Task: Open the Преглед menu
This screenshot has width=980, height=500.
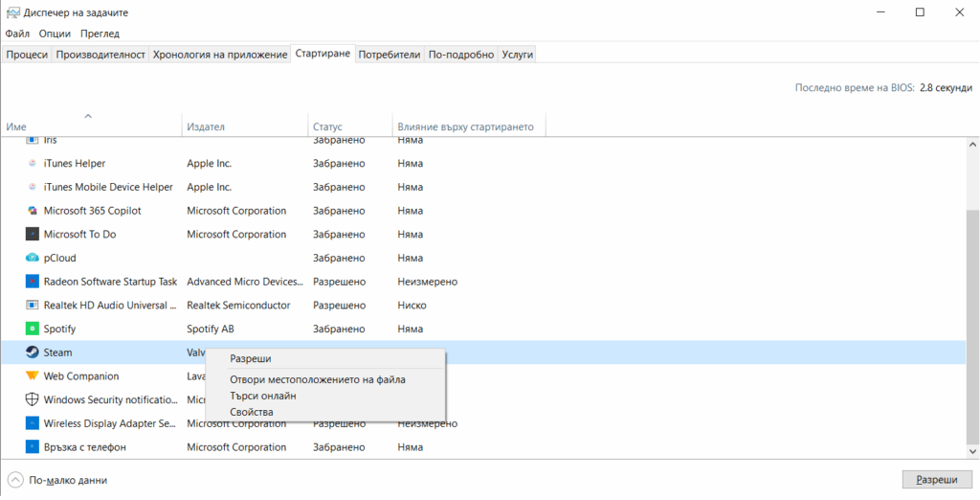Action: click(x=100, y=34)
